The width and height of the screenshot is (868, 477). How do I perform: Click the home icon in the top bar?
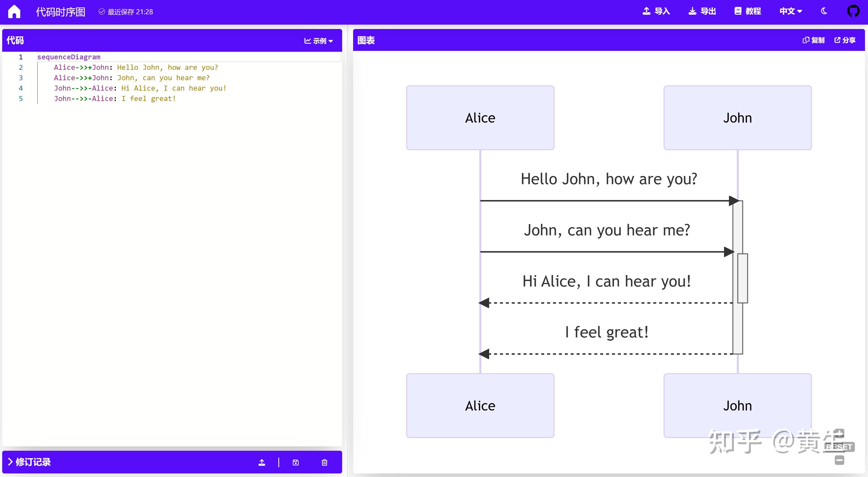pos(15,11)
